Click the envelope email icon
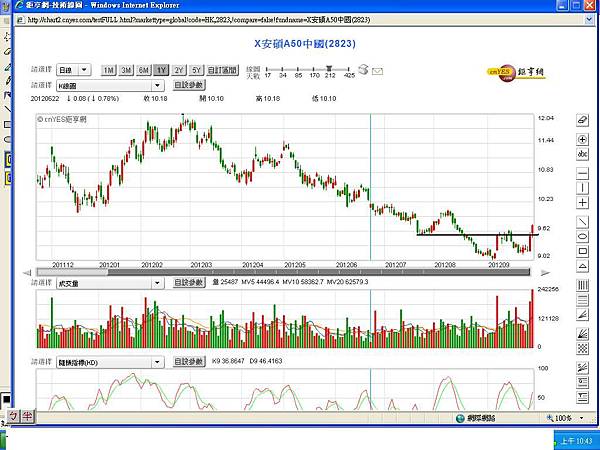The image size is (600, 450). tap(377, 71)
